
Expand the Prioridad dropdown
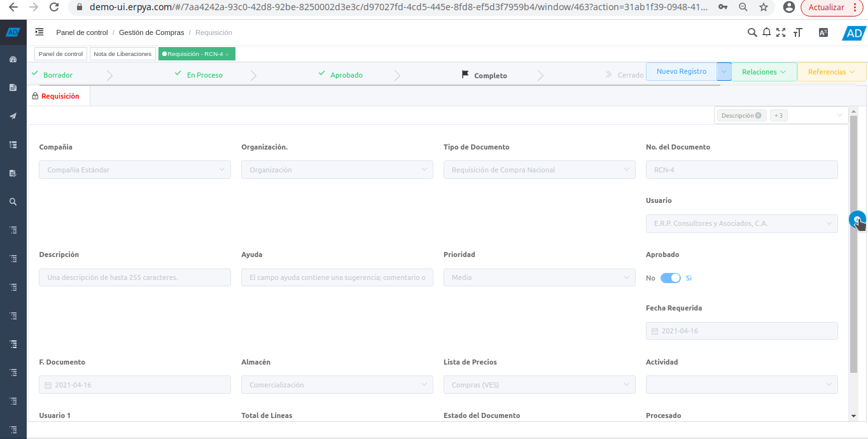tap(539, 277)
